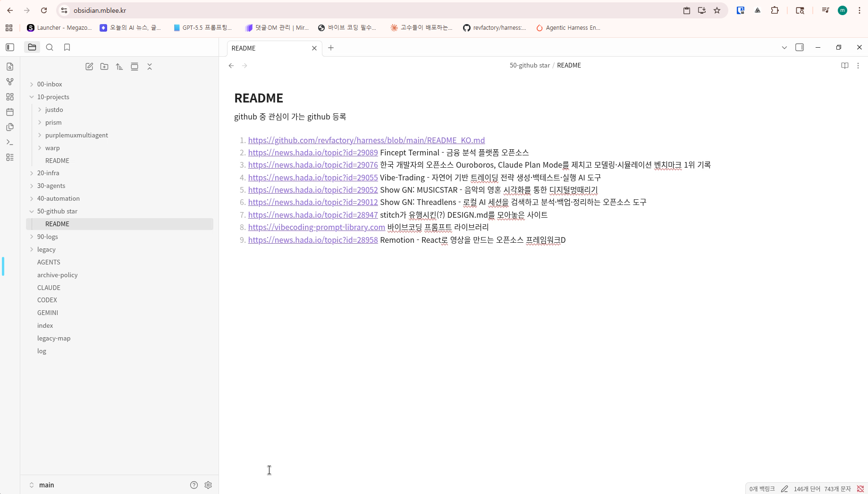This screenshot has width=868, height=494.
Task: Open the bookmarks pane icon
Action: point(67,47)
